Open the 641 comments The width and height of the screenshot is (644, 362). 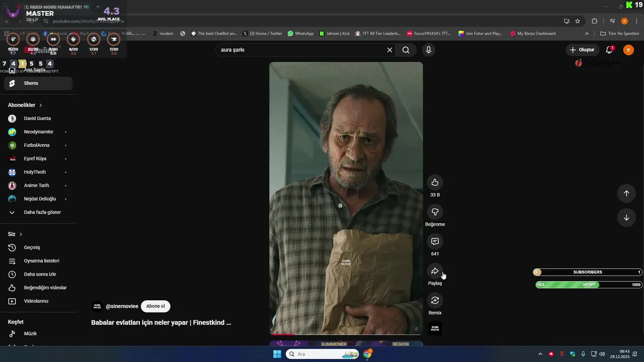tap(435, 241)
